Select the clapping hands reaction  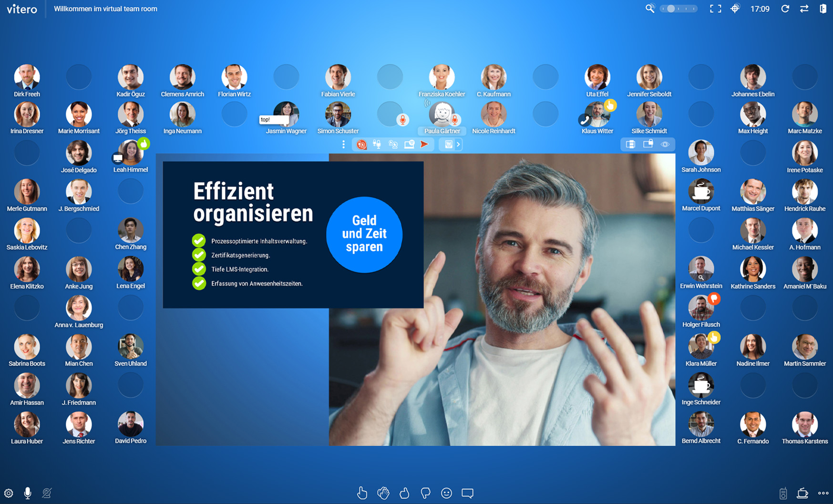coord(383,493)
